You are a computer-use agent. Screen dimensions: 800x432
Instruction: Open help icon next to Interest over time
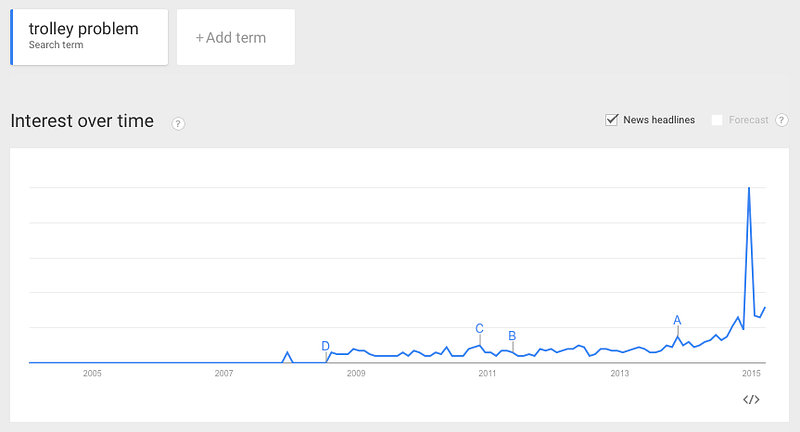(x=178, y=123)
